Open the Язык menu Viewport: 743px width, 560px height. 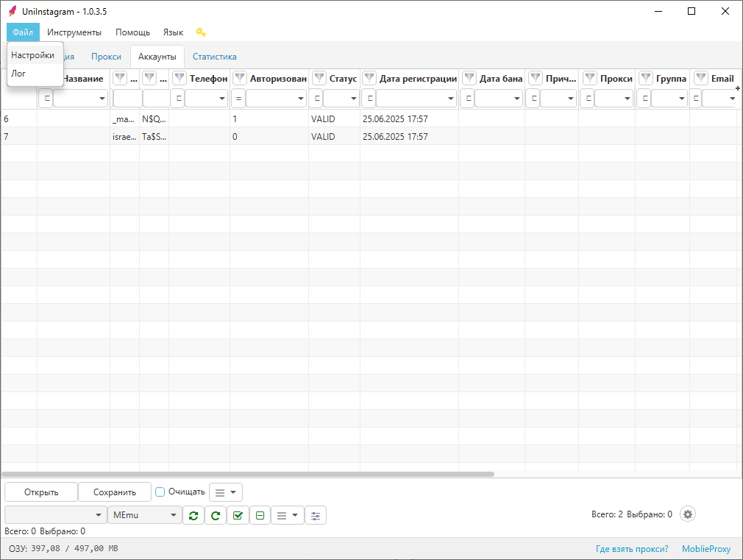click(x=173, y=32)
